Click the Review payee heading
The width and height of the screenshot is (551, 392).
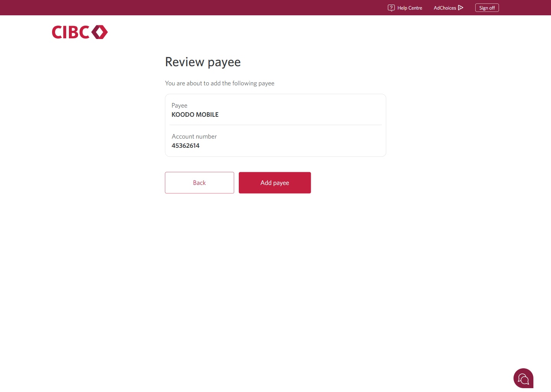[x=203, y=62]
